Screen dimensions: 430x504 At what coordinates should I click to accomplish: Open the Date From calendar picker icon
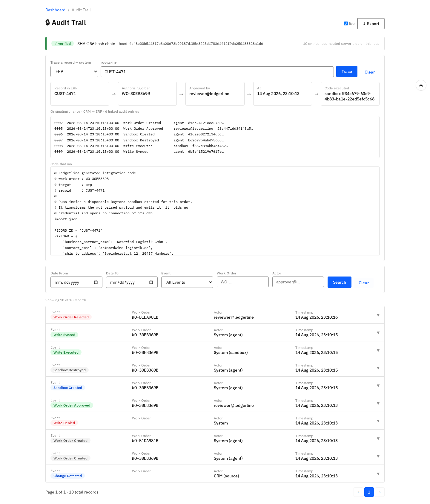pos(96,282)
